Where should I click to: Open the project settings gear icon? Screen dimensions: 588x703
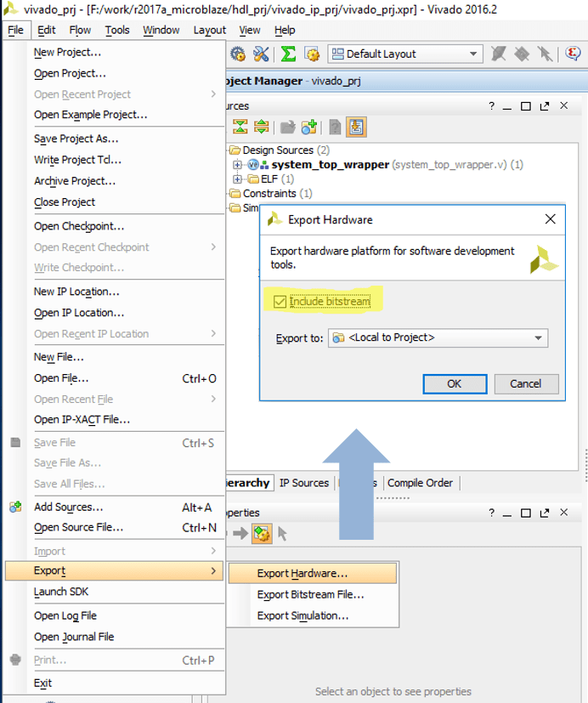click(x=238, y=54)
